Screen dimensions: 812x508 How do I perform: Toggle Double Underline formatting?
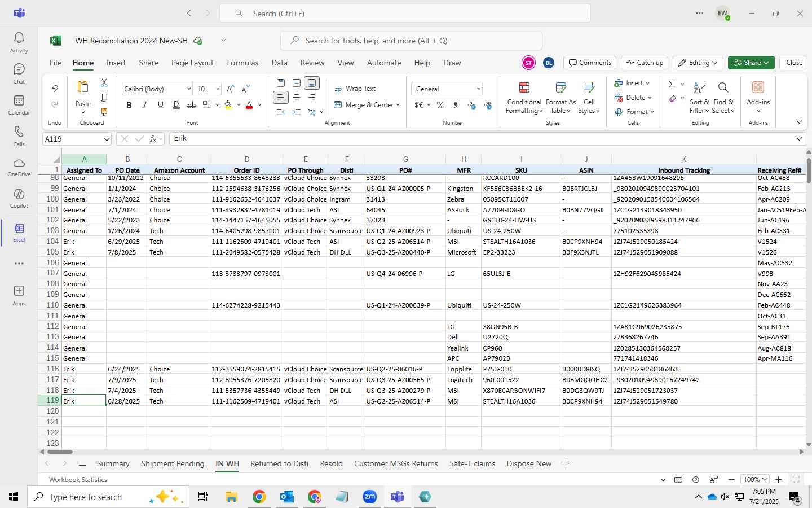pyautogui.click(x=176, y=105)
